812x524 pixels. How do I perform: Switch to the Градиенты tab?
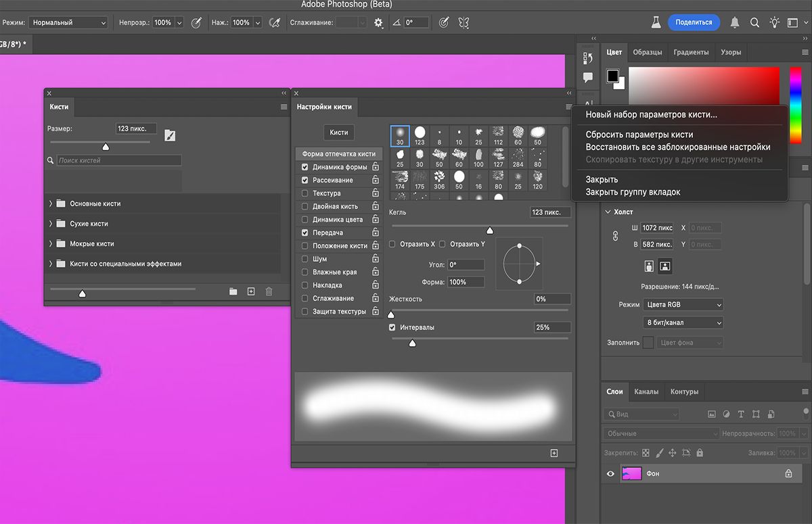pos(691,52)
